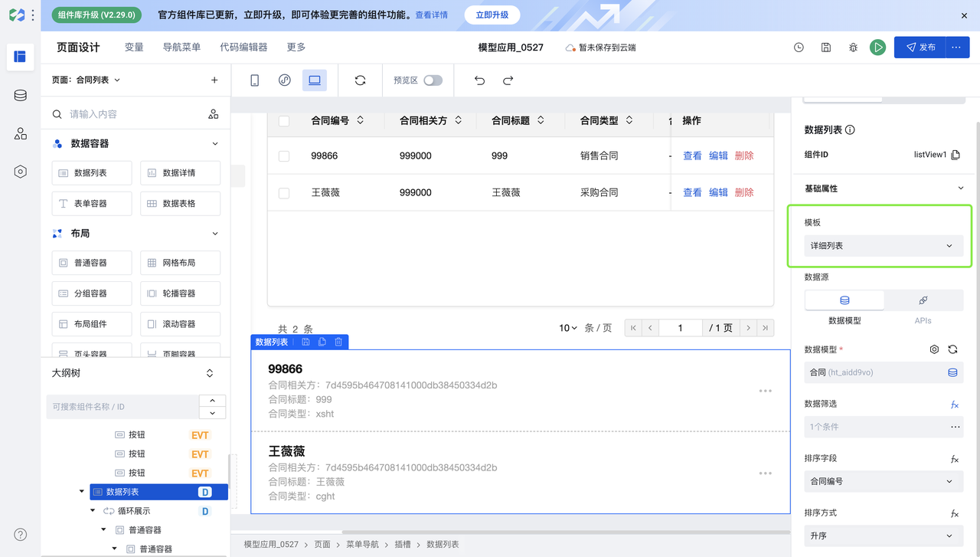Open component library icon beside search
This screenshot has height=557, width=980.
click(214, 114)
